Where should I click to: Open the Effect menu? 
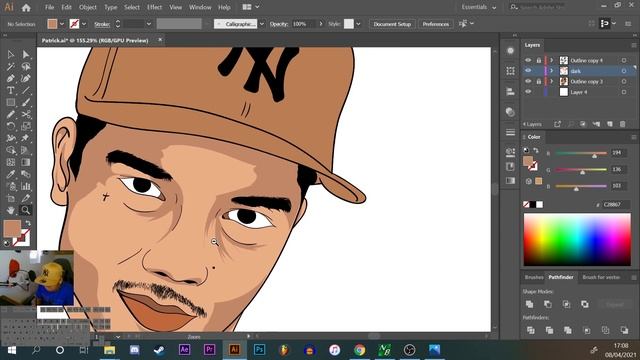pyautogui.click(x=154, y=7)
